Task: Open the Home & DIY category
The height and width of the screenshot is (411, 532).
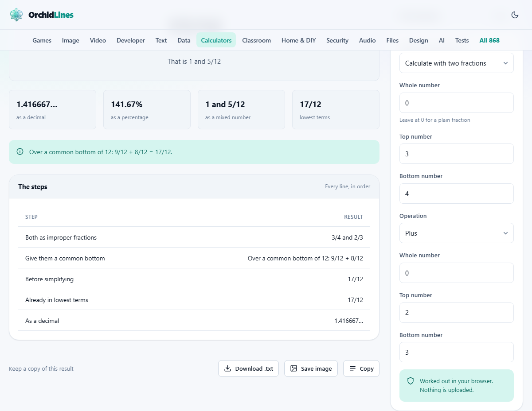Action: tap(299, 40)
